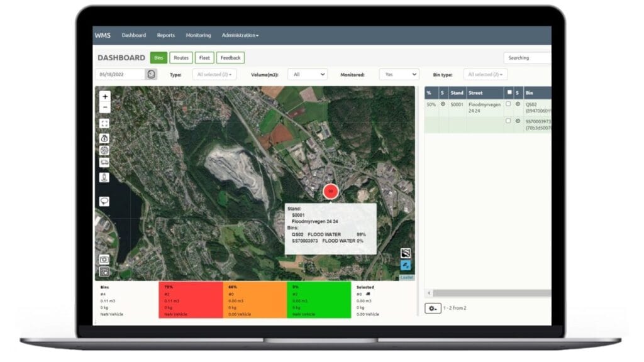Open the Administration menu
The width and height of the screenshot is (644, 362).
(x=240, y=35)
